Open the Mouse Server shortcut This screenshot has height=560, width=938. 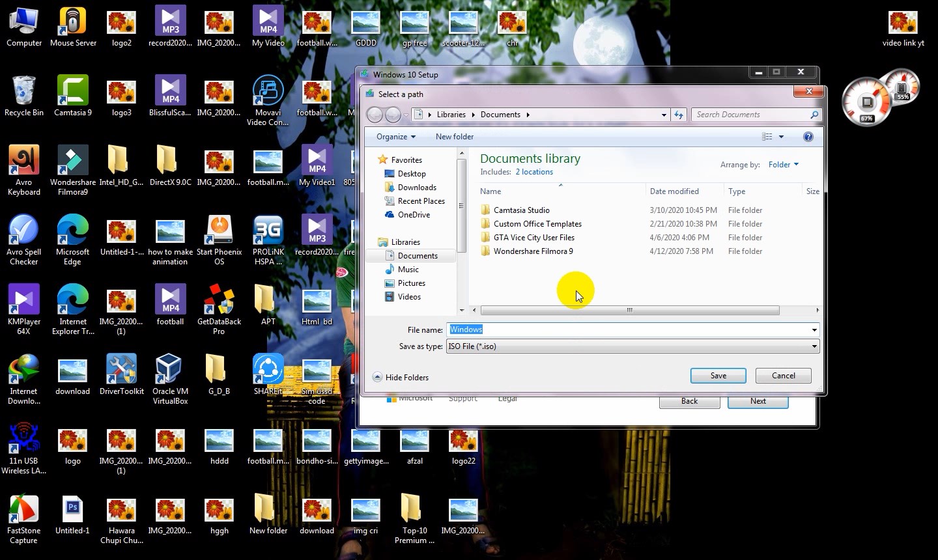73,27
